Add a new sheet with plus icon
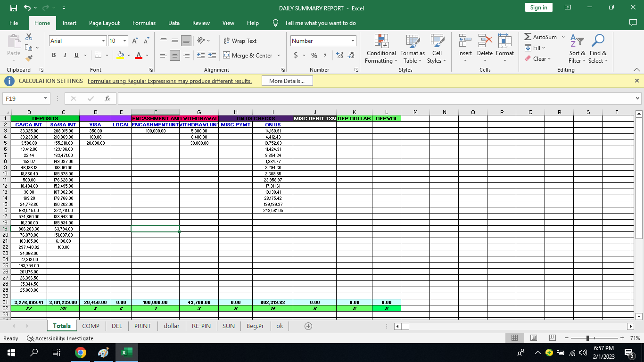The image size is (644, 362). point(308,326)
